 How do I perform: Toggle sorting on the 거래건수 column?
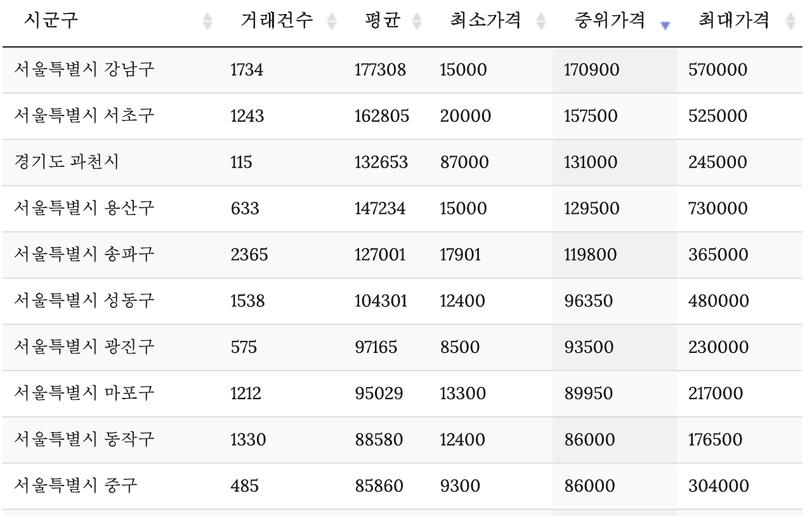[276, 20]
